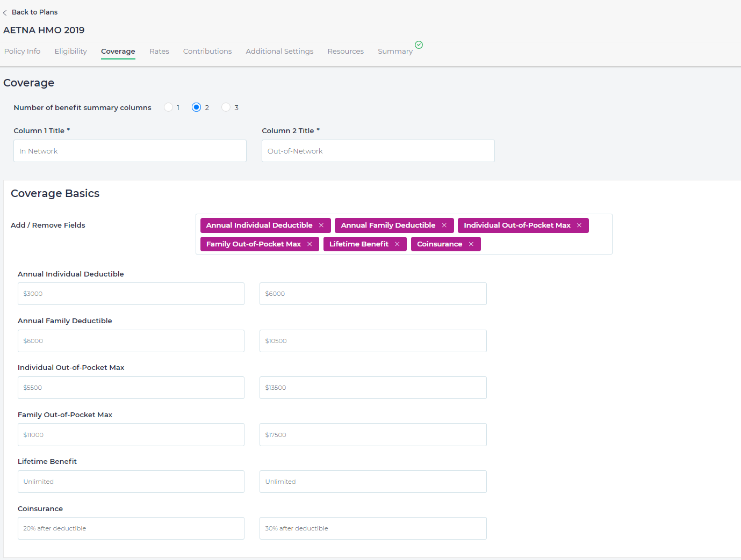Remove the Annual Individual Deductible tag
The width and height of the screenshot is (741, 560).
[321, 226]
